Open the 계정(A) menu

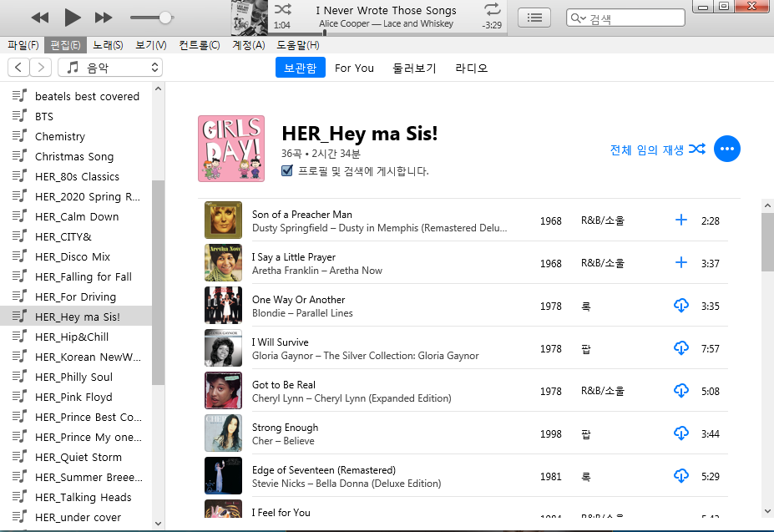click(x=248, y=45)
